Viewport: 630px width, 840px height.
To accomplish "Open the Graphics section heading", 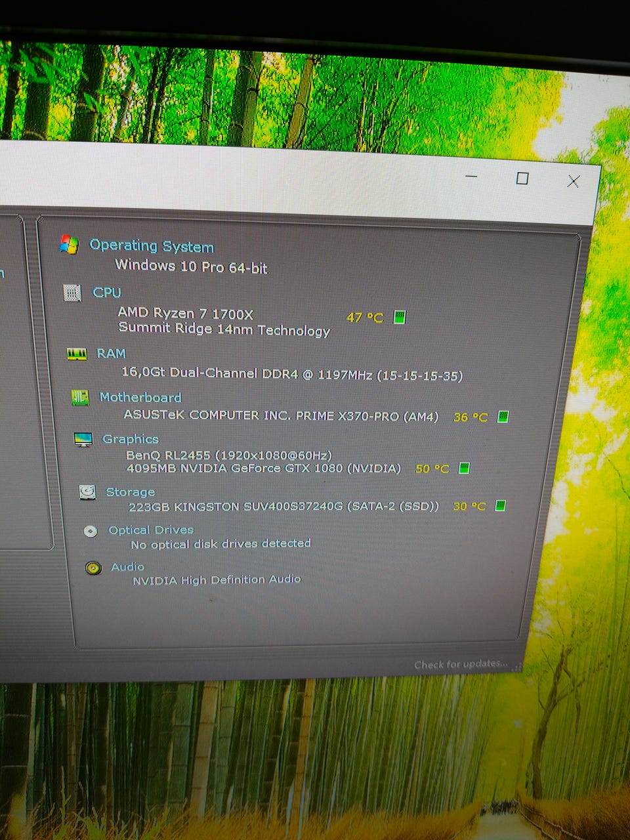I will (x=131, y=439).
